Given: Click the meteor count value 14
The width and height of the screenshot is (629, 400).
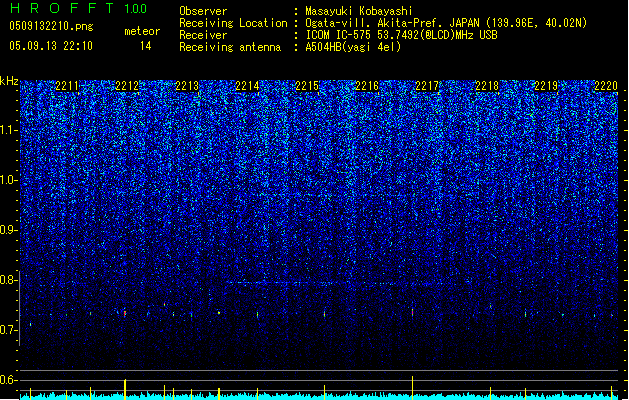Looking at the screenshot, I should coord(146,46).
